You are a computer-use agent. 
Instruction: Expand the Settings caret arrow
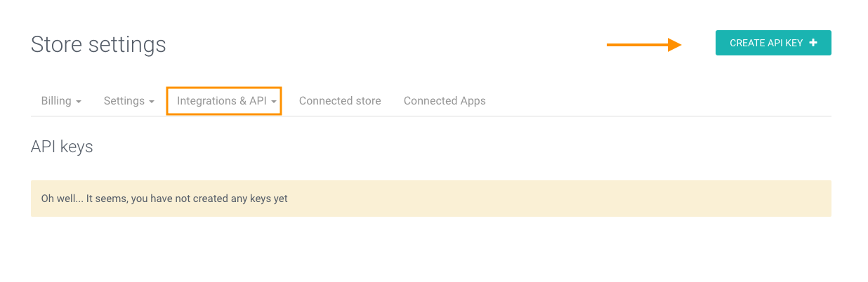(152, 102)
